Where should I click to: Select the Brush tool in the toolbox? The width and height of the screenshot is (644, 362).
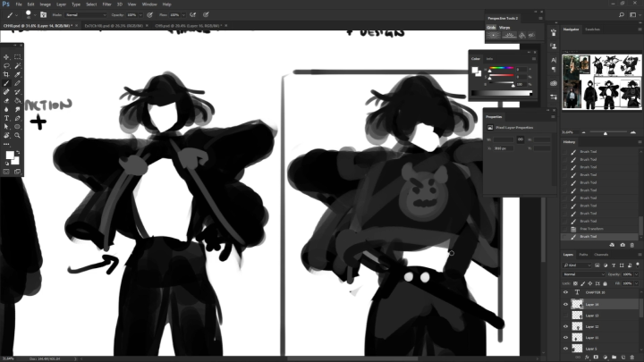point(6,83)
